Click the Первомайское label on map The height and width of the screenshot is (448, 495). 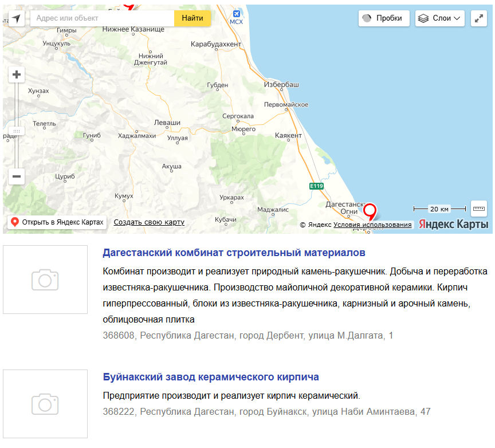[286, 104]
